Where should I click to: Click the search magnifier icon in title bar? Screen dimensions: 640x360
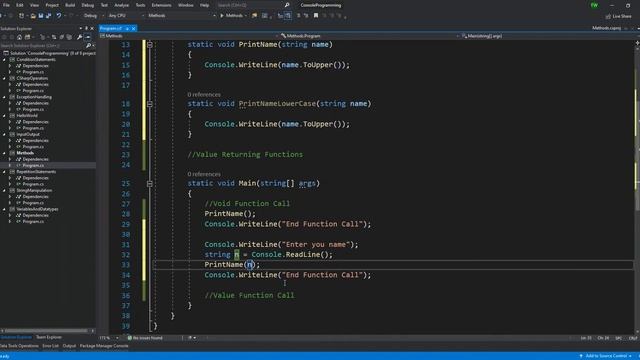click(287, 5)
